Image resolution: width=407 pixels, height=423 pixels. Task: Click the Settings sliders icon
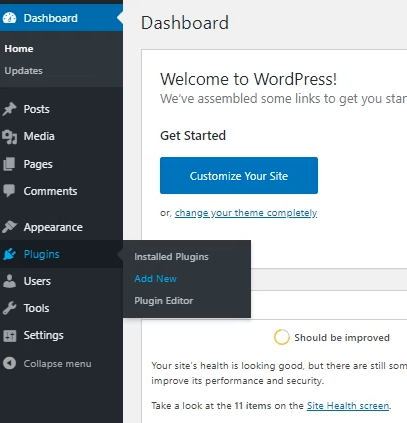(x=9, y=336)
